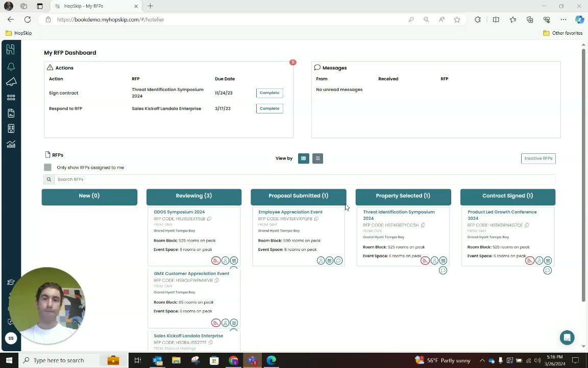588x368 pixels.
Task: Switch to card grid view
Action: pos(303,158)
